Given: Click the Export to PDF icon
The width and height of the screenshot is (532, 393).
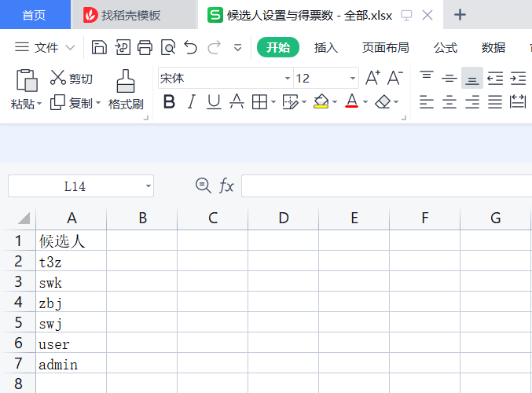Looking at the screenshot, I should pos(123,47).
